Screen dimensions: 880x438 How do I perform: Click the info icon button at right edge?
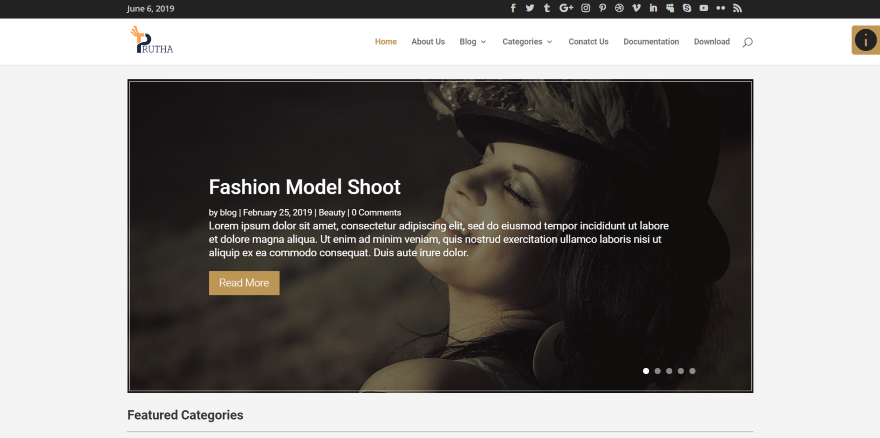pyautogui.click(x=865, y=41)
